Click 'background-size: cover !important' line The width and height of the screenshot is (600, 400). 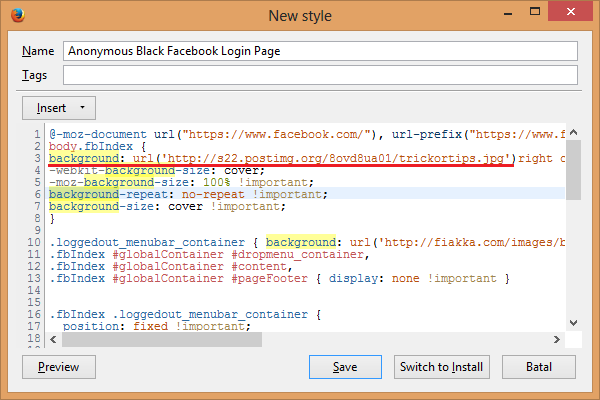167,206
